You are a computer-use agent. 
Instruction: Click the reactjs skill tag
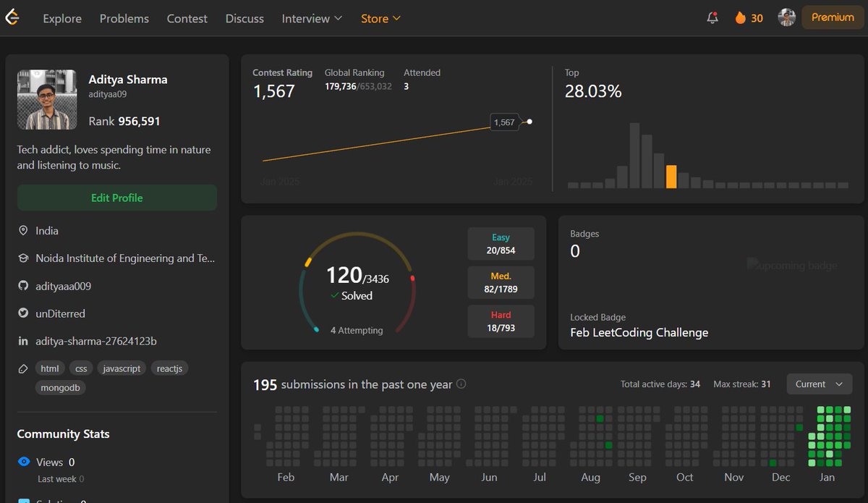point(170,368)
